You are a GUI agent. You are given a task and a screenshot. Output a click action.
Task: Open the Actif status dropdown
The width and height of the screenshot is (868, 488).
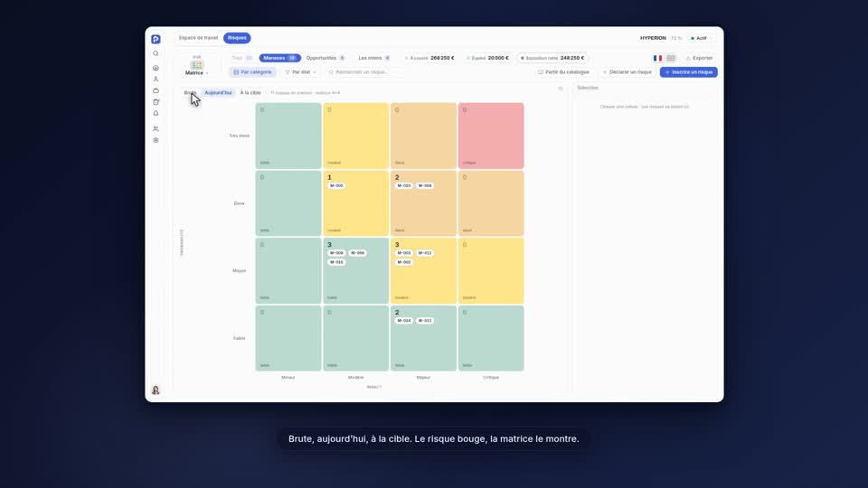pos(701,38)
